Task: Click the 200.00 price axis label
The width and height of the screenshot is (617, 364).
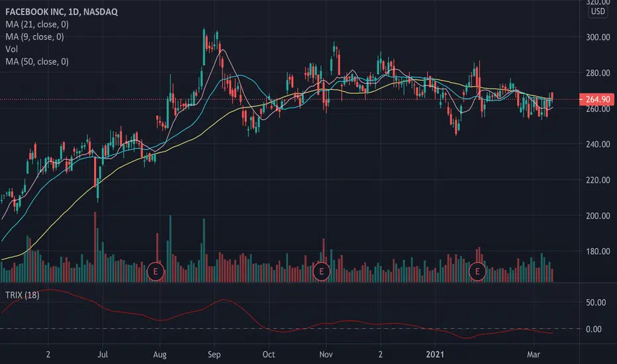Action: click(x=598, y=216)
